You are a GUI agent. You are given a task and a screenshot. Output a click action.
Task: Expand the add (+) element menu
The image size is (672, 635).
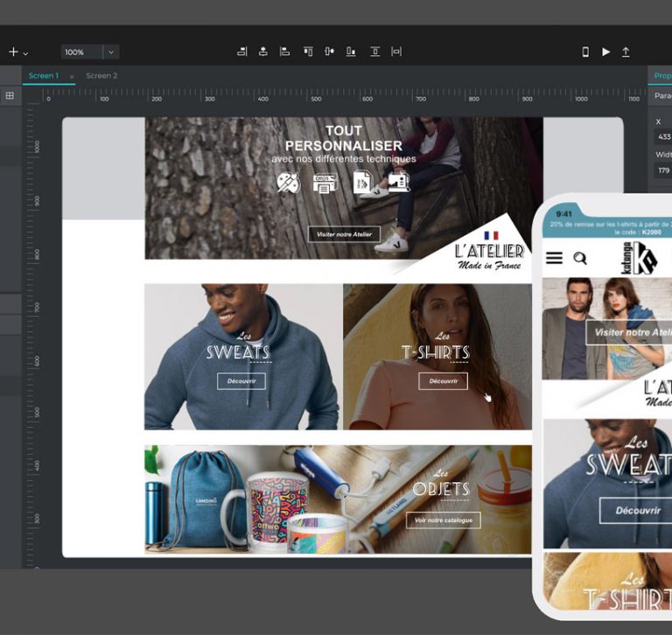click(17, 52)
